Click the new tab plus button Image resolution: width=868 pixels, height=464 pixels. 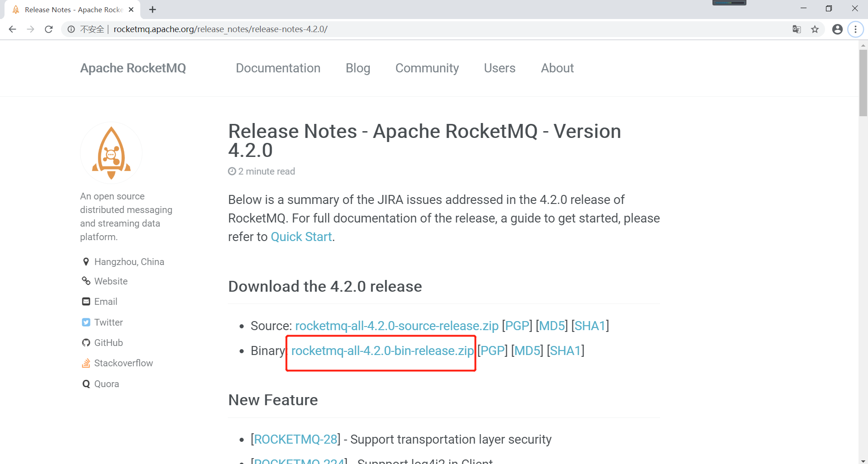pos(152,9)
